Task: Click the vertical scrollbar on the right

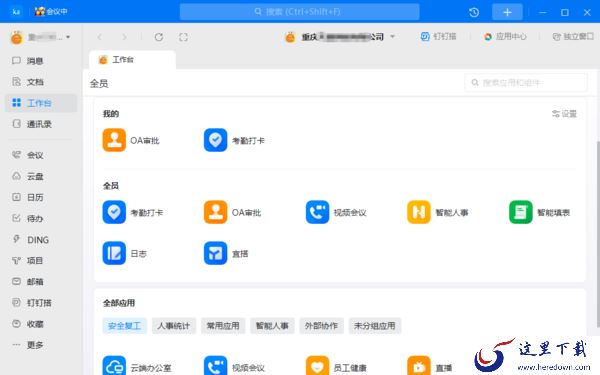Action: click(598, 234)
